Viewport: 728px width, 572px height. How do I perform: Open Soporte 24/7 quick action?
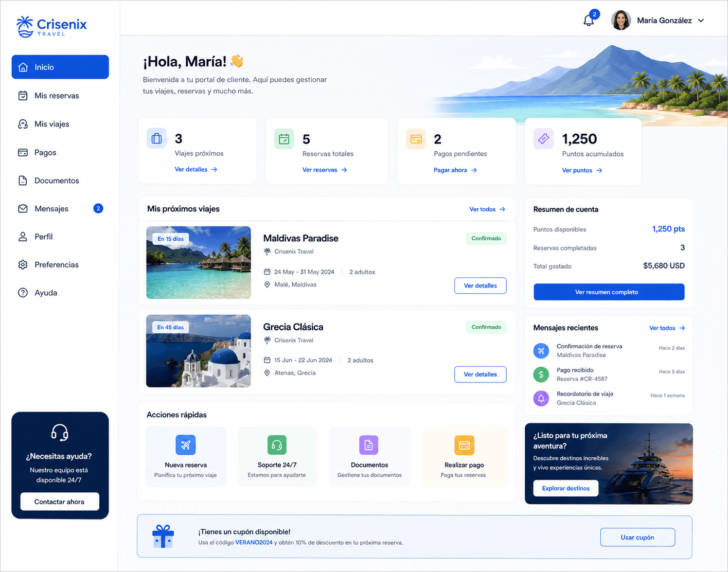click(x=277, y=457)
